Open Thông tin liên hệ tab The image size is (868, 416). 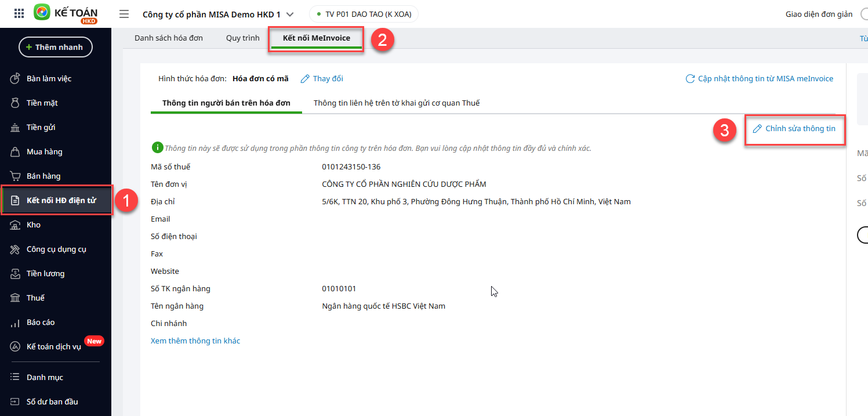pyautogui.click(x=397, y=103)
